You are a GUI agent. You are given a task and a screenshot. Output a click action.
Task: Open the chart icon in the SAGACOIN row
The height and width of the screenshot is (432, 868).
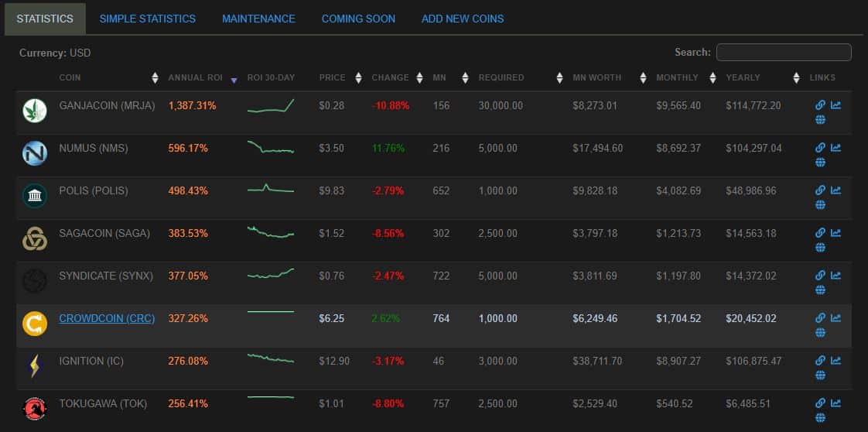point(836,233)
